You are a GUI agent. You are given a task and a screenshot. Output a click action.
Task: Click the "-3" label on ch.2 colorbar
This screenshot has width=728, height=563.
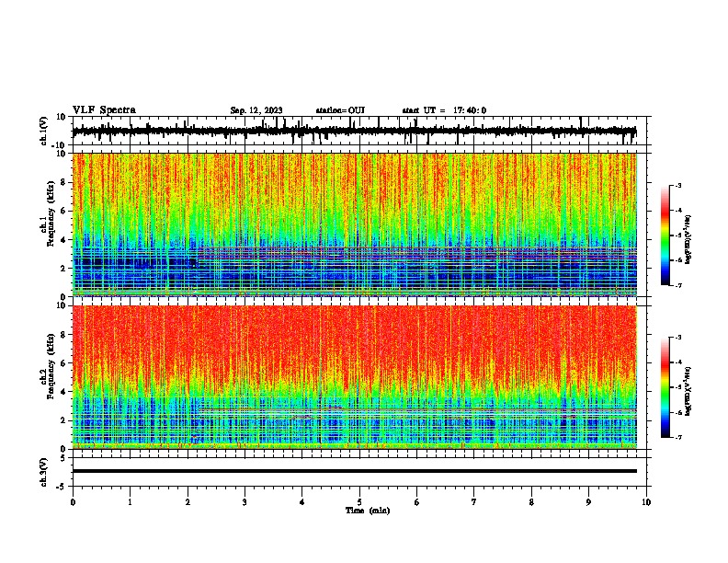[x=677, y=338]
